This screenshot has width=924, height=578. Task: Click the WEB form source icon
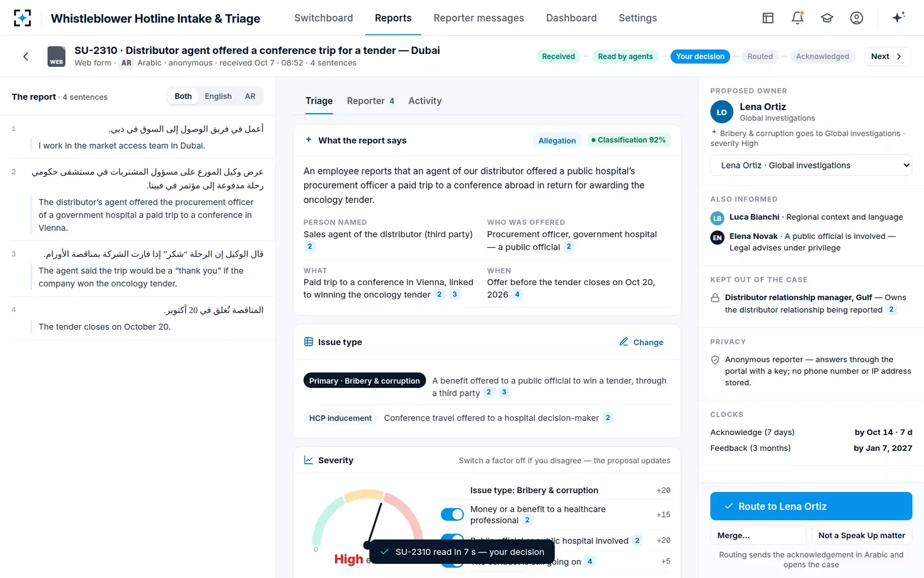[56, 57]
